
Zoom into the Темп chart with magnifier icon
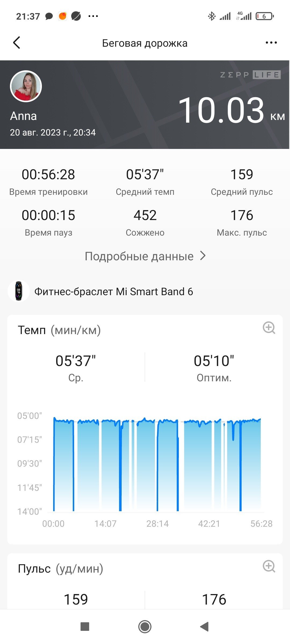click(x=269, y=328)
